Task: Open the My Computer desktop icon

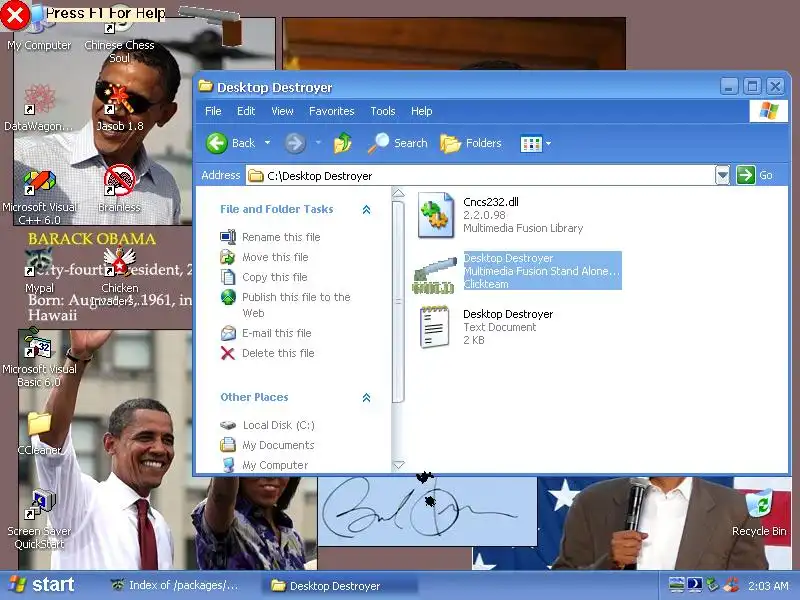Action: pos(39,26)
